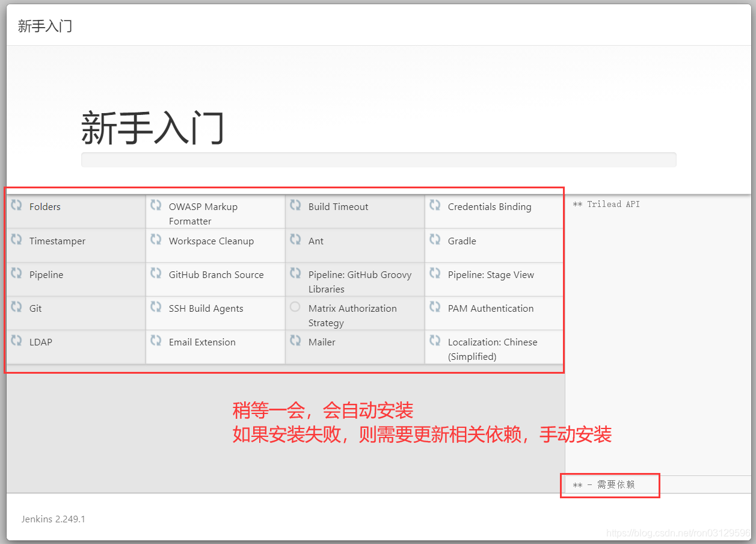The width and height of the screenshot is (756, 544).
Task: Click the Matrix Authorization Strategy plugin name
Action: click(x=352, y=315)
